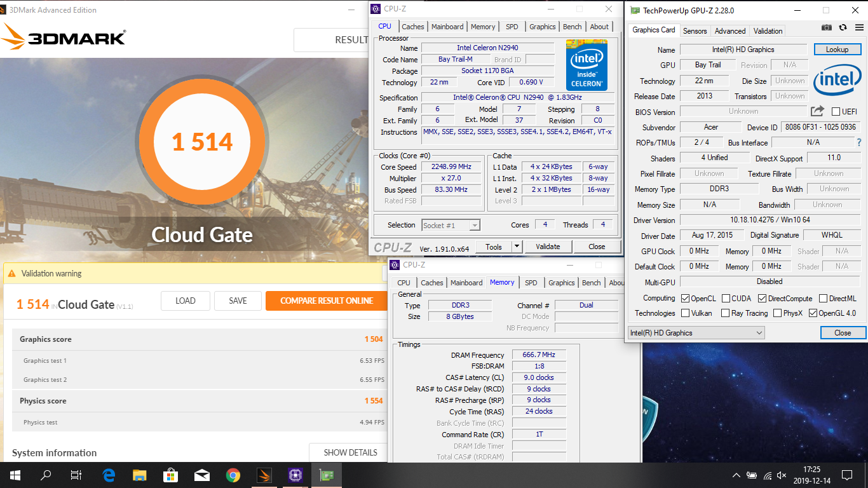
Task: Open Task View from the taskbar
Action: (x=76, y=475)
